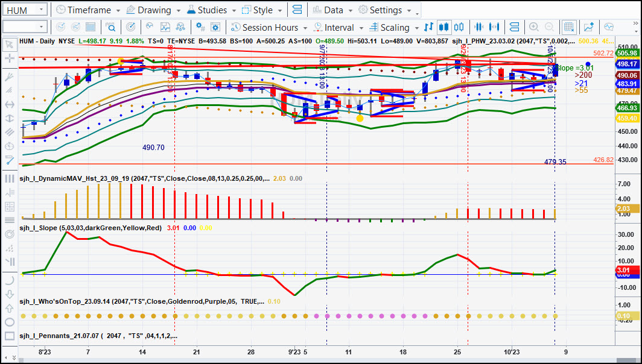Click the Session Hours button
642x364 pixels.
pos(269,27)
